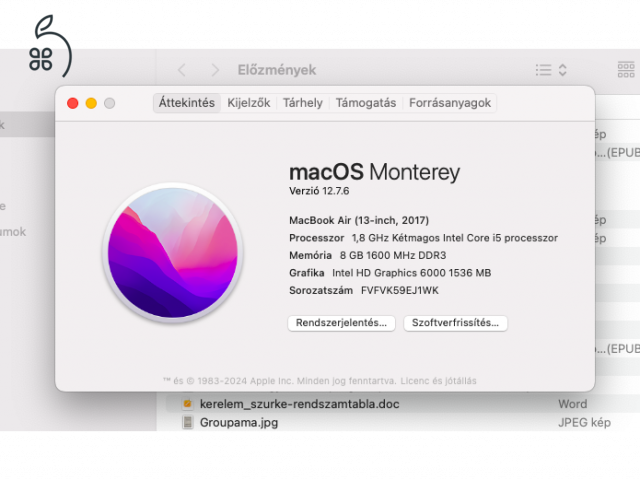The height and width of the screenshot is (480, 640).
Task: Go back in the Finder window
Action: tap(182, 70)
